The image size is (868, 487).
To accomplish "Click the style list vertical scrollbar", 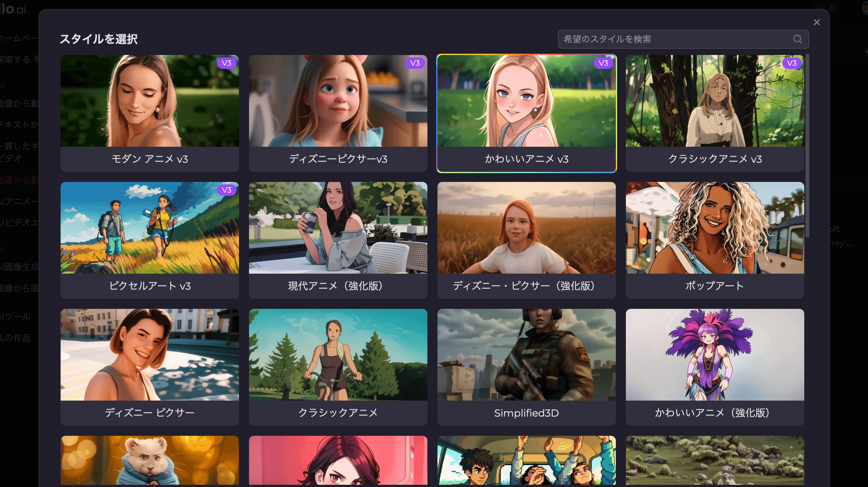I will 807,145.
